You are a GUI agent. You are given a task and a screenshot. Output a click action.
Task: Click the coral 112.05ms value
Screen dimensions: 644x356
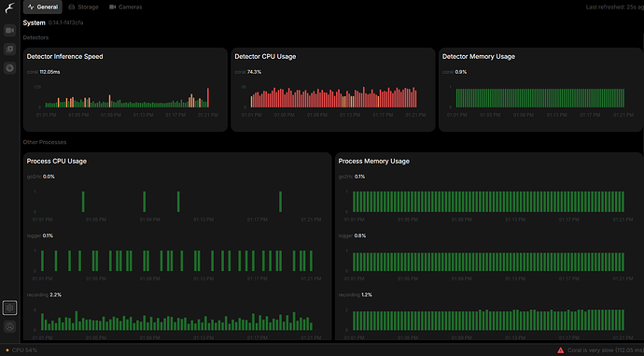49,72
